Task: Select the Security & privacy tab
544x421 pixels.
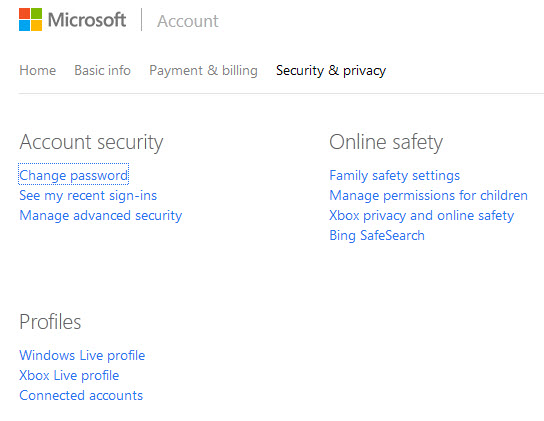Action: [x=331, y=71]
